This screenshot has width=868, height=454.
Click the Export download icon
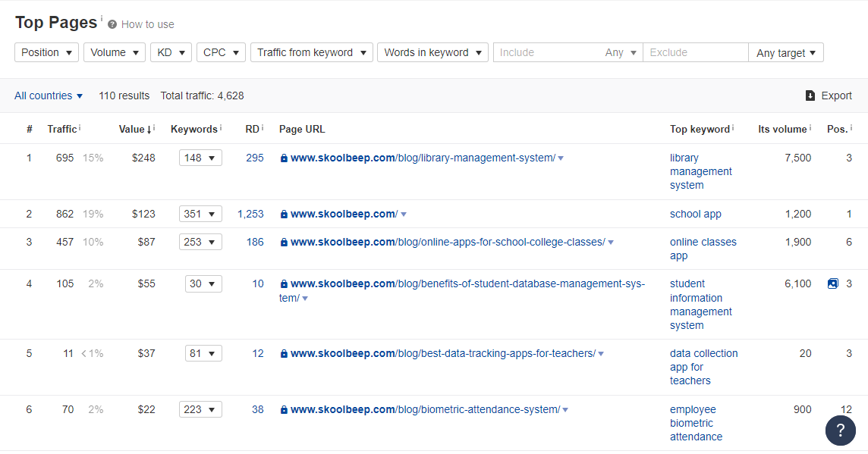810,95
